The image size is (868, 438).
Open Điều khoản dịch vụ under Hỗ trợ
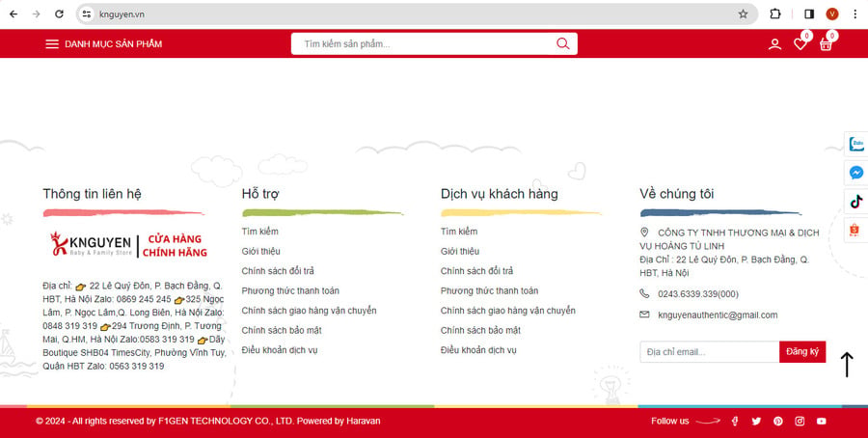click(x=280, y=350)
